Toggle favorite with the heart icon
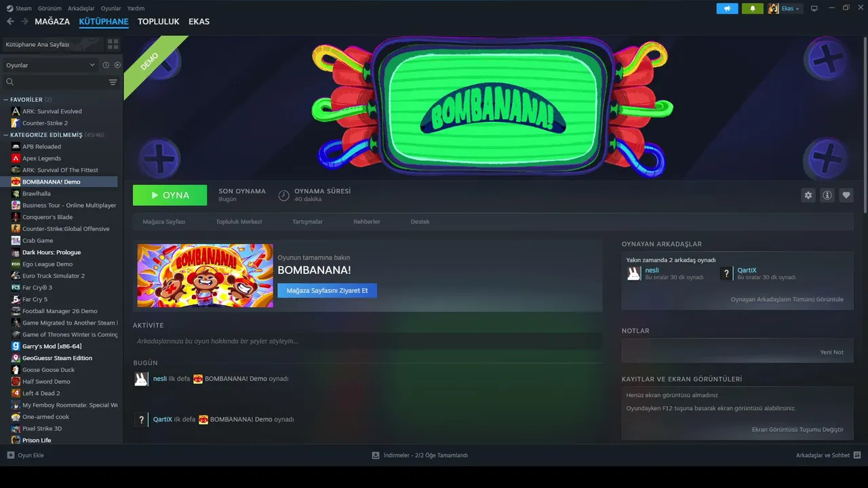The image size is (868, 488). [846, 195]
